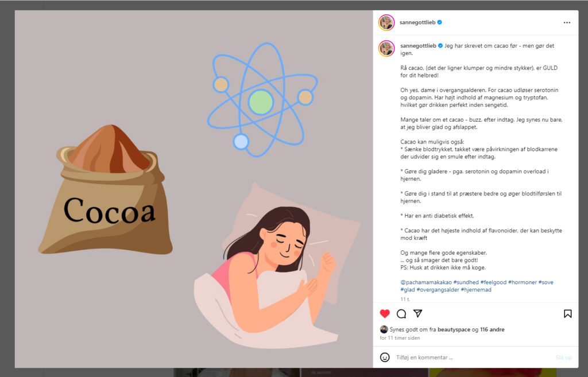588x377 pixels.
Task: Open sannegottlieb username link in caption
Action: click(418, 46)
